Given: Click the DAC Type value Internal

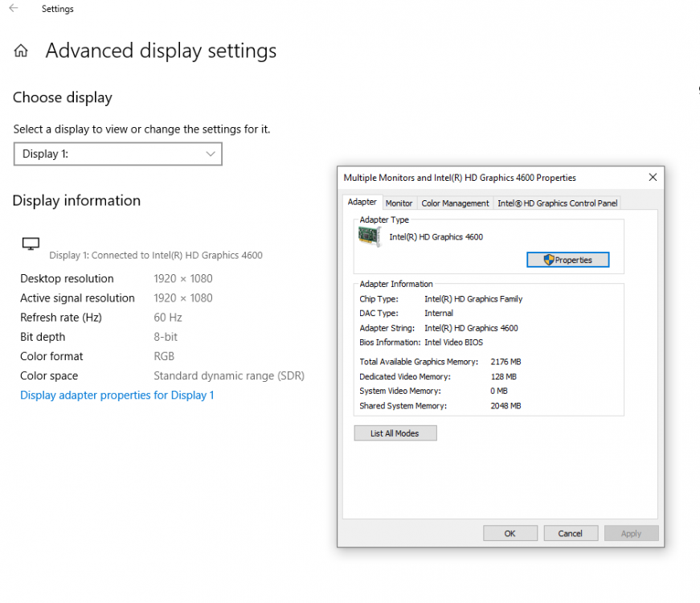Looking at the screenshot, I should (x=438, y=313).
